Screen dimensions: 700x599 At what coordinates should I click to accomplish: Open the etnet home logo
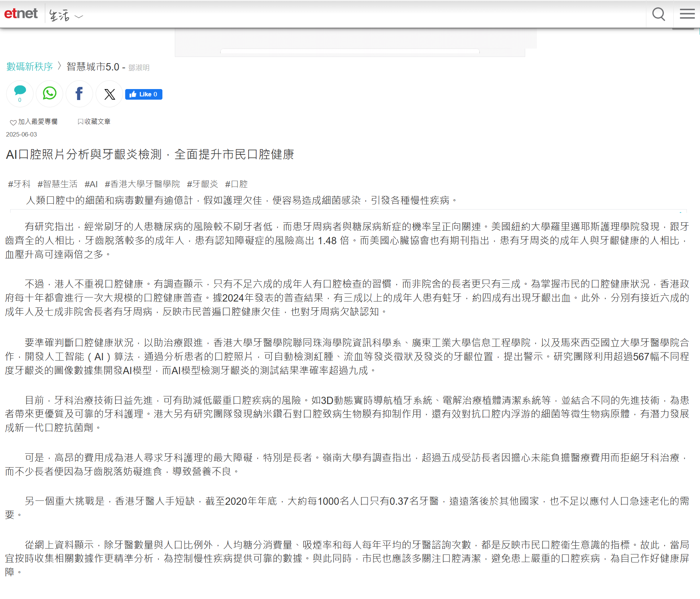pyautogui.click(x=21, y=14)
